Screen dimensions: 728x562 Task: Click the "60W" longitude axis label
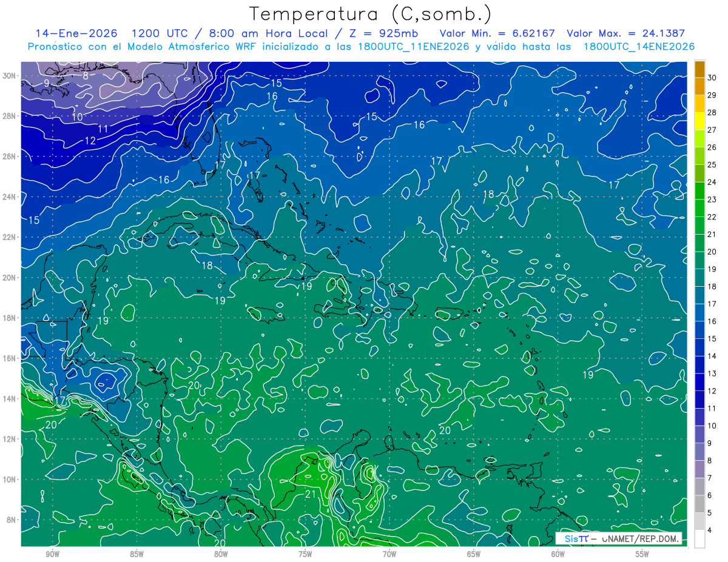click(x=558, y=554)
